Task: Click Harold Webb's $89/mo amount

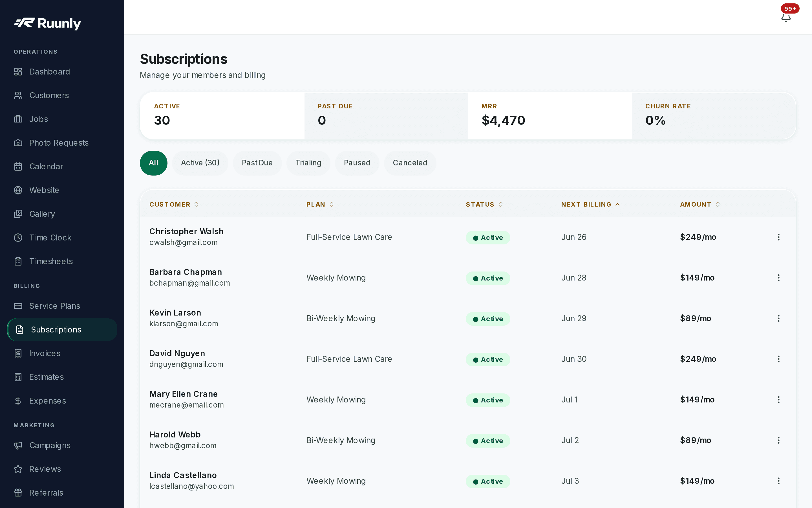Action: [695, 441]
